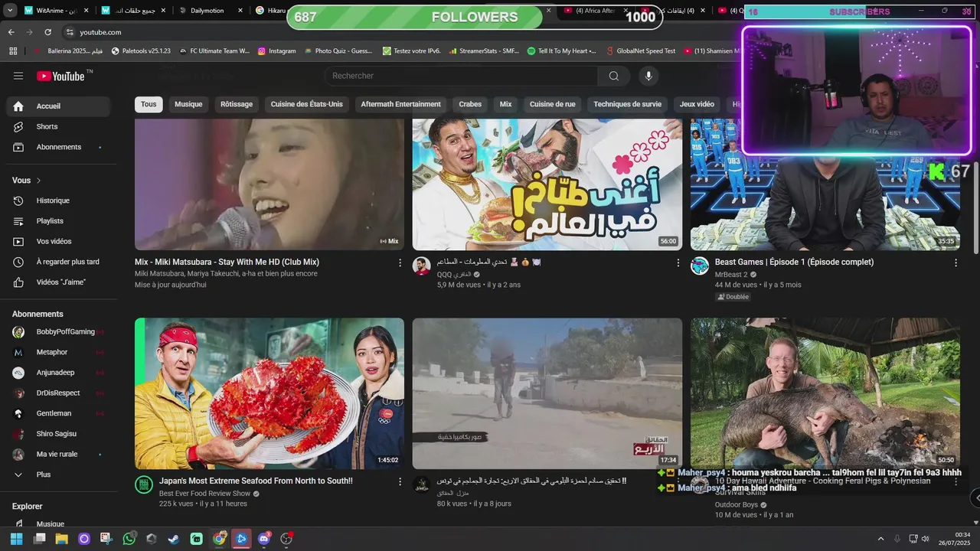The width and height of the screenshot is (980, 551).
Task: Open Task View on the taskbar
Action: (x=39, y=539)
